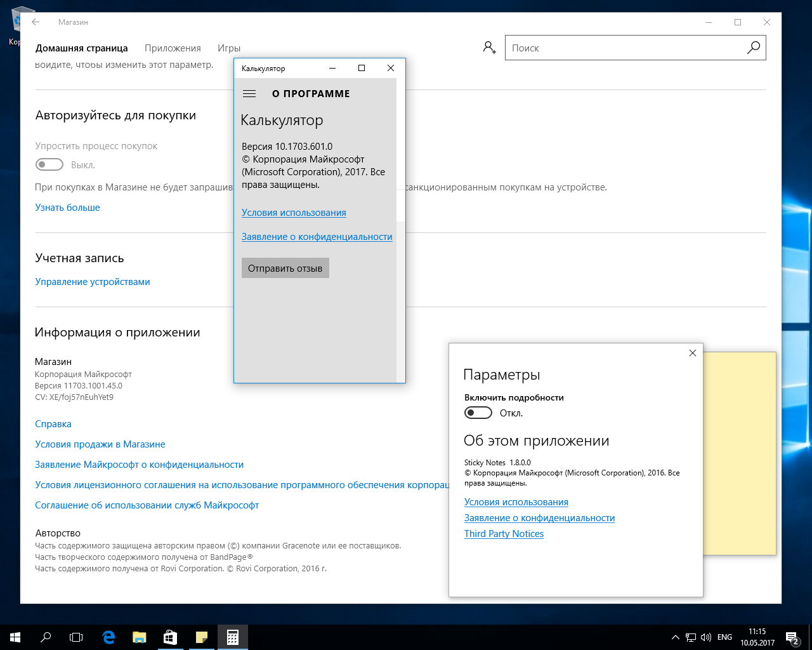The image size is (812, 650).
Task: Open Store home page tab
Action: pyautogui.click(x=82, y=48)
